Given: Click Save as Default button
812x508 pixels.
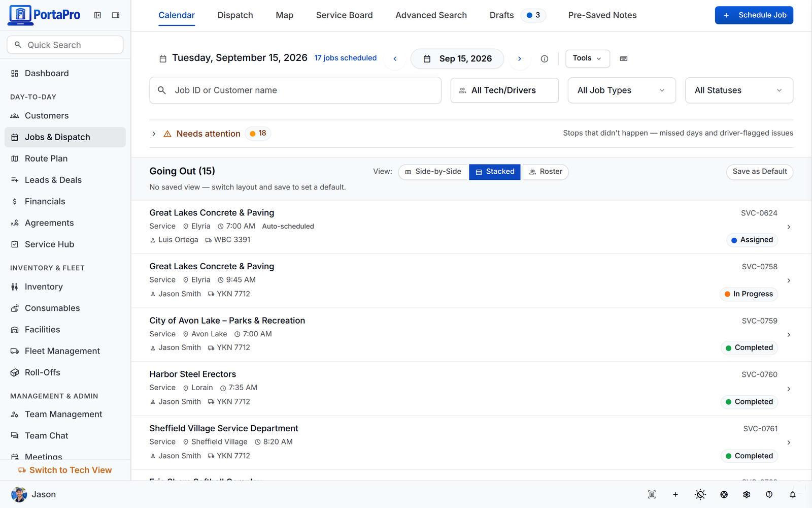Looking at the screenshot, I should [760, 172].
